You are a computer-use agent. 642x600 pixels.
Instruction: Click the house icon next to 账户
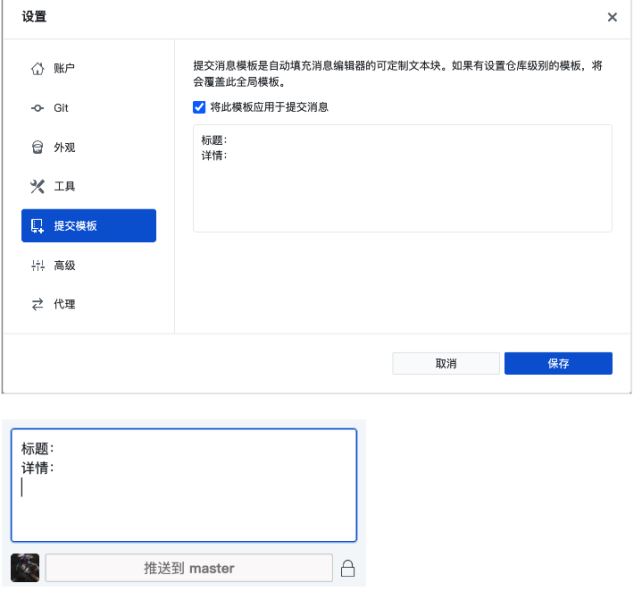click(x=37, y=68)
